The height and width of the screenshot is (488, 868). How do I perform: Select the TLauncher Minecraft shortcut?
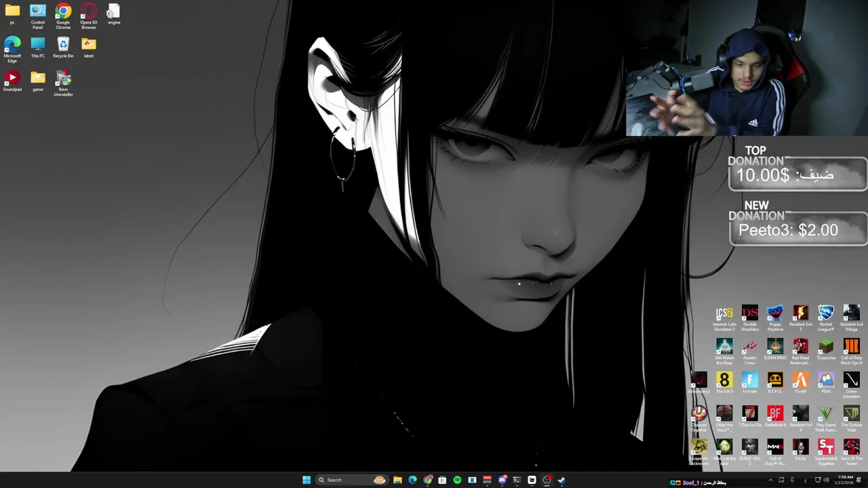[826, 350]
